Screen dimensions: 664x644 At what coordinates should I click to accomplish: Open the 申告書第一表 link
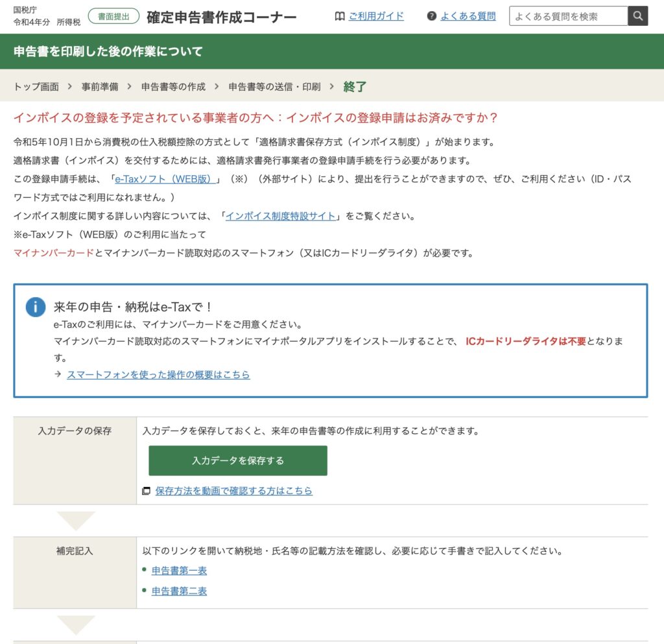pos(179,571)
